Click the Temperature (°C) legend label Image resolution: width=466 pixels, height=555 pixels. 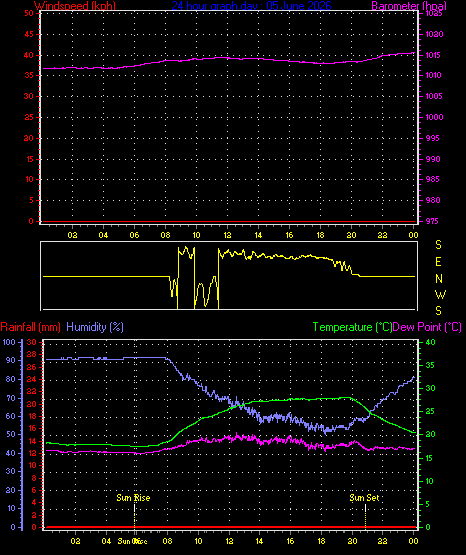352,327
